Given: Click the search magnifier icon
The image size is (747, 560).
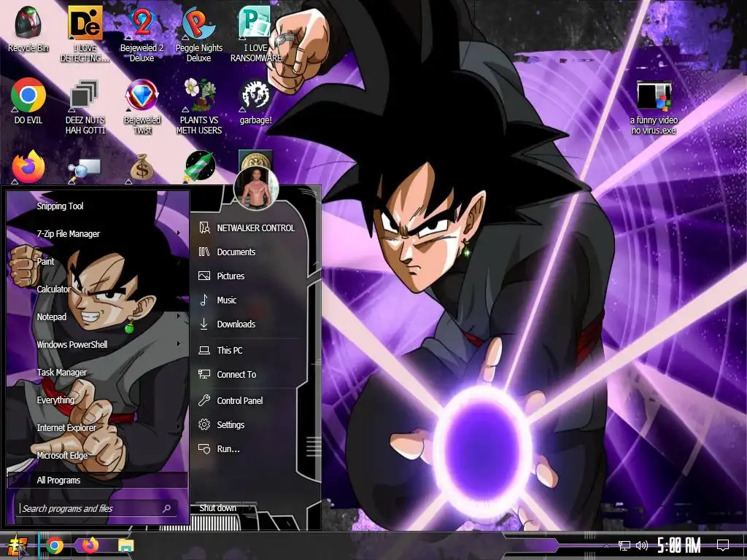Looking at the screenshot, I should click(167, 508).
